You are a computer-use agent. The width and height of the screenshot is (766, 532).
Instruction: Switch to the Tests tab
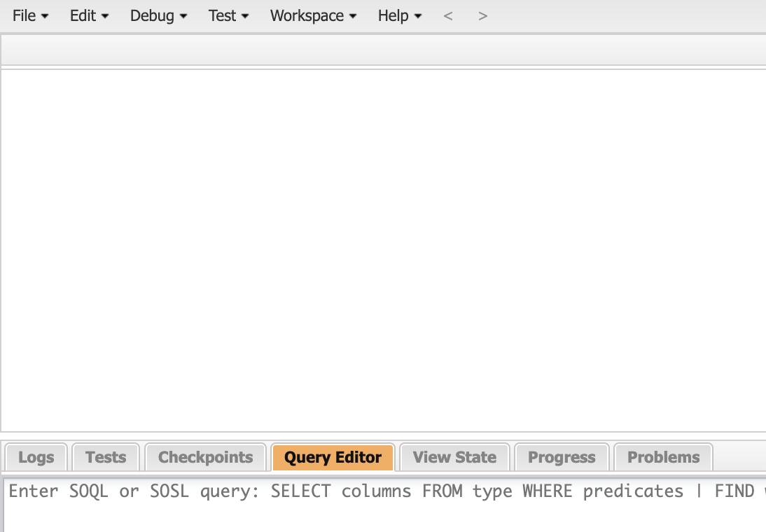[x=106, y=457]
